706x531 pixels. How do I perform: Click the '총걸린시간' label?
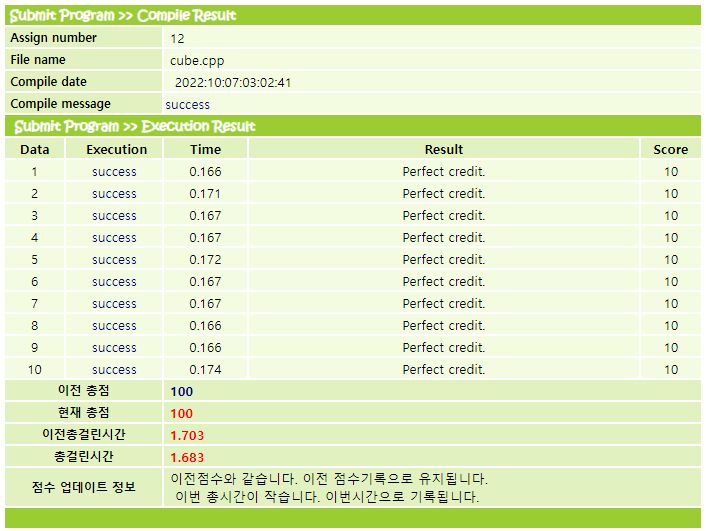pyautogui.click(x=83, y=456)
